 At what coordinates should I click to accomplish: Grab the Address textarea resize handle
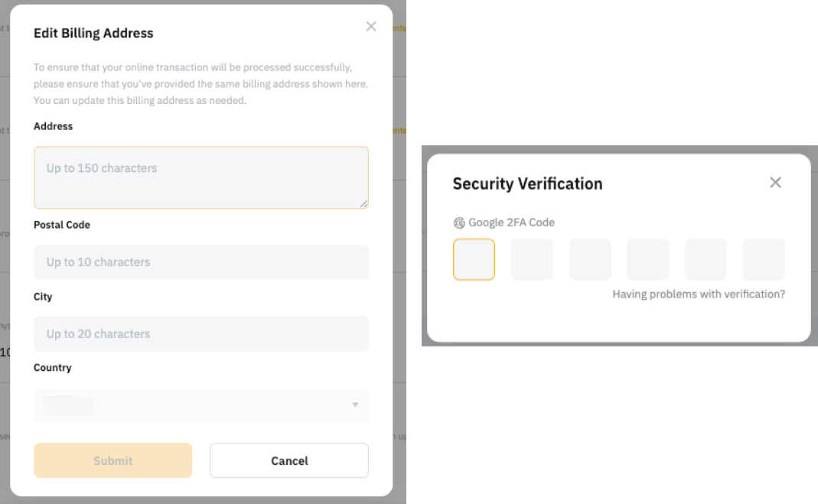pyautogui.click(x=364, y=204)
